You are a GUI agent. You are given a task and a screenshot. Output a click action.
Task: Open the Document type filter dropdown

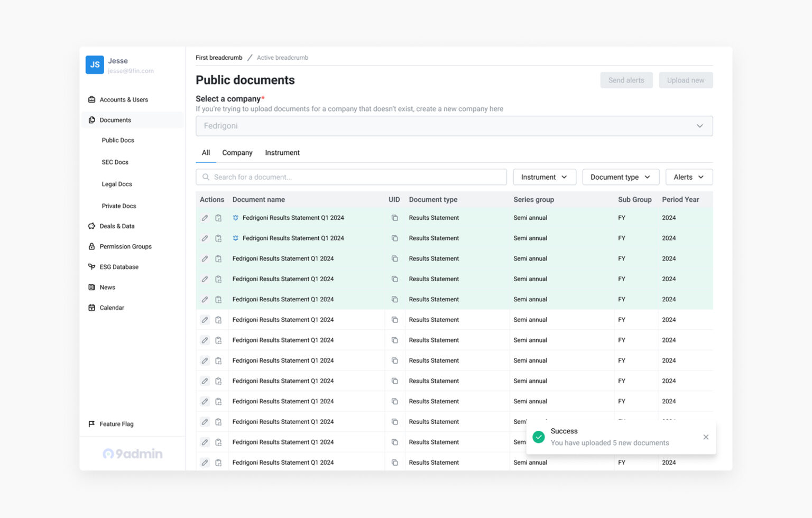tap(621, 177)
